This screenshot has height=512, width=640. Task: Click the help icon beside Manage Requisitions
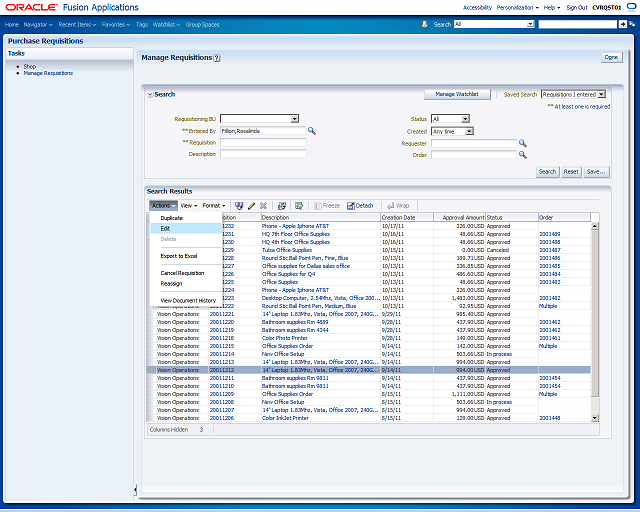coord(217,58)
